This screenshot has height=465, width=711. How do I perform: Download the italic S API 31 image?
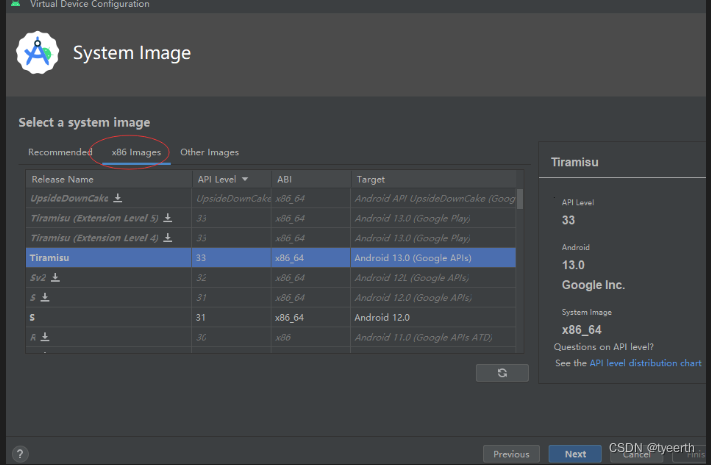click(45, 297)
